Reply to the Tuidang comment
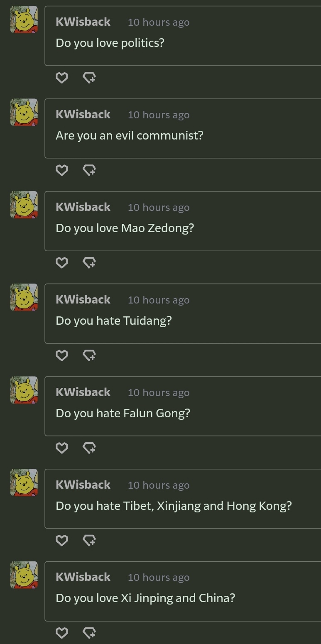The image size is (321, 644). [x=89, y=355]
